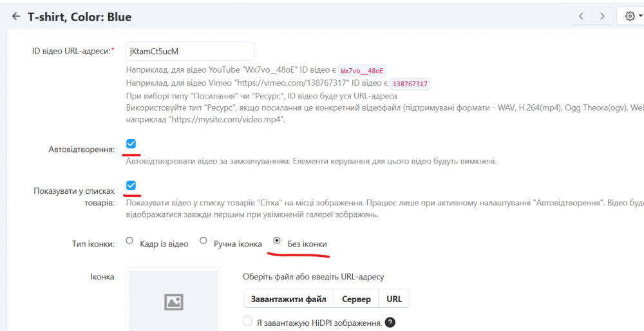Open the previous product with left chevron
The height and width of the screenshot is (331, 644).
point(581,16)
